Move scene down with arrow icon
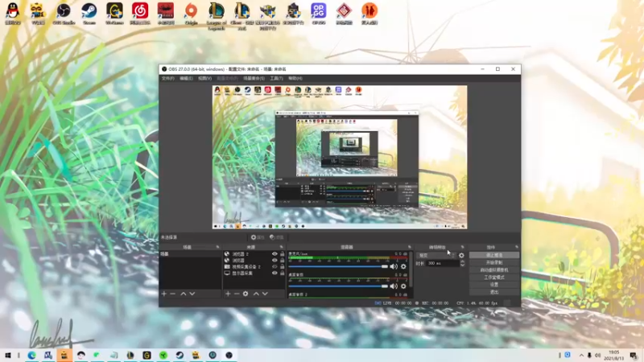This screenshot has width=644, height=362. coord(192,294)
